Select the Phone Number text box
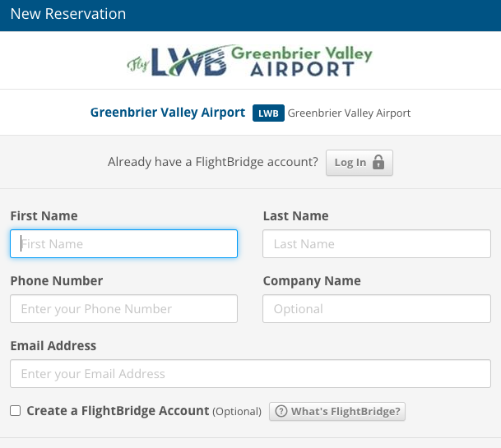The width and height of the screenshot is (501, 448). [x=124, y=309]
